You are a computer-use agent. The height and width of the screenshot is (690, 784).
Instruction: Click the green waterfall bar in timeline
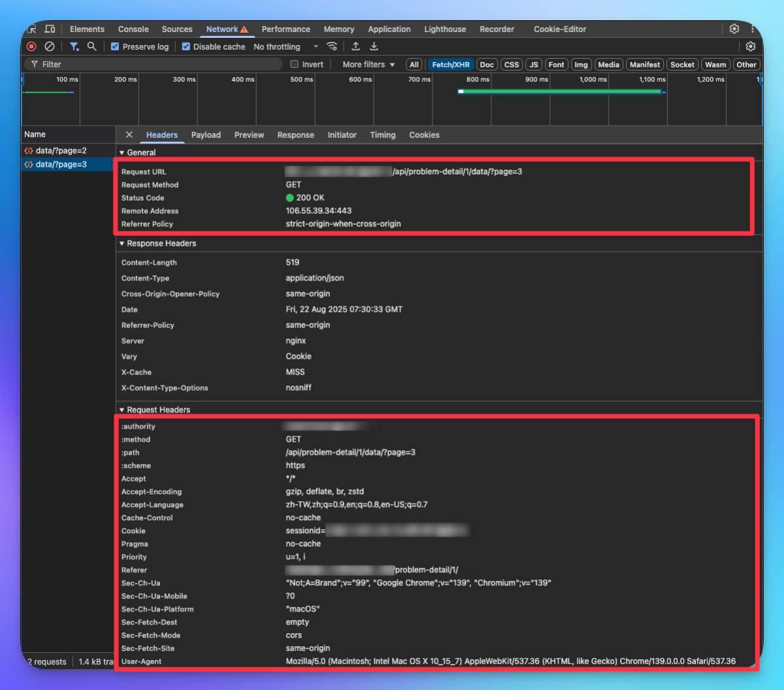tap(562, 91)
